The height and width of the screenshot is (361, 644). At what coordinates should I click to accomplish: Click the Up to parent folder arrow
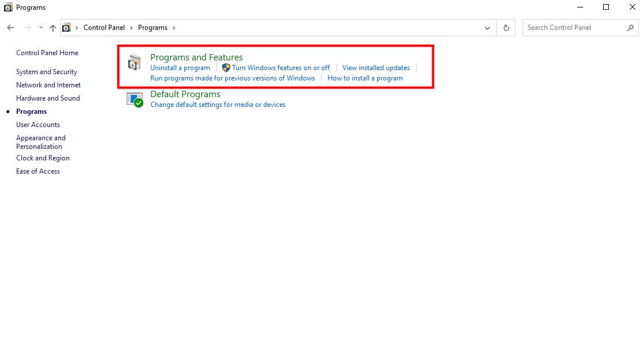[x=53, y=28]
